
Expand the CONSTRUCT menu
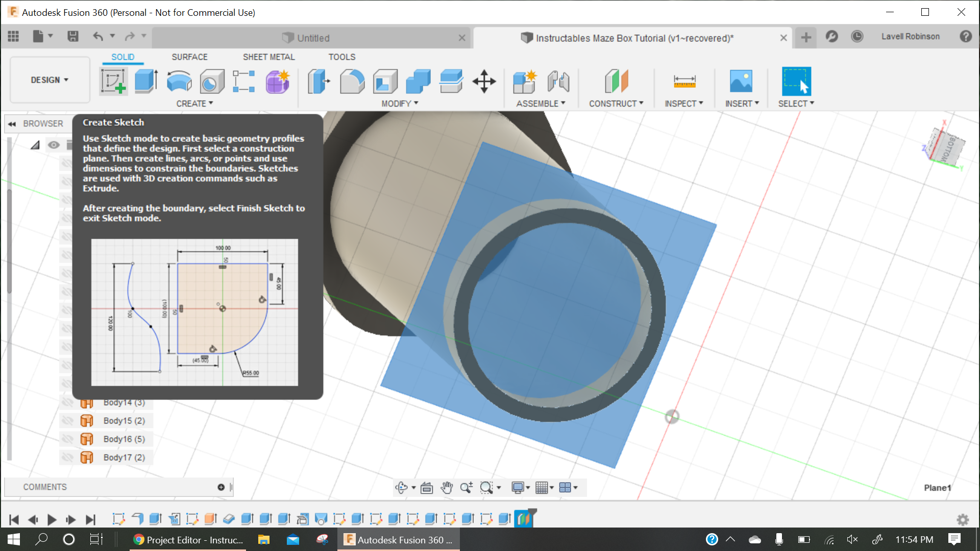coord(616,104)
